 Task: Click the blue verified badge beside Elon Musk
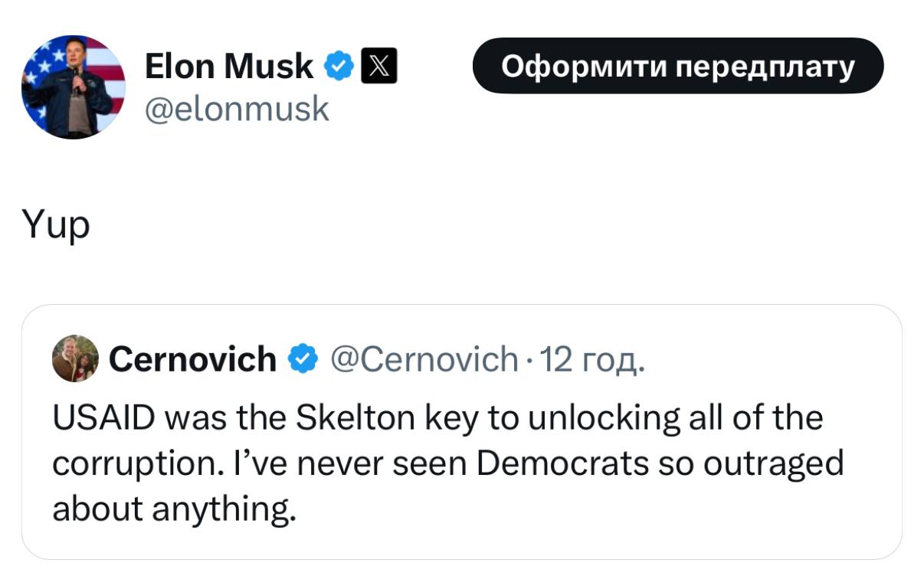[x=337, y=67]
